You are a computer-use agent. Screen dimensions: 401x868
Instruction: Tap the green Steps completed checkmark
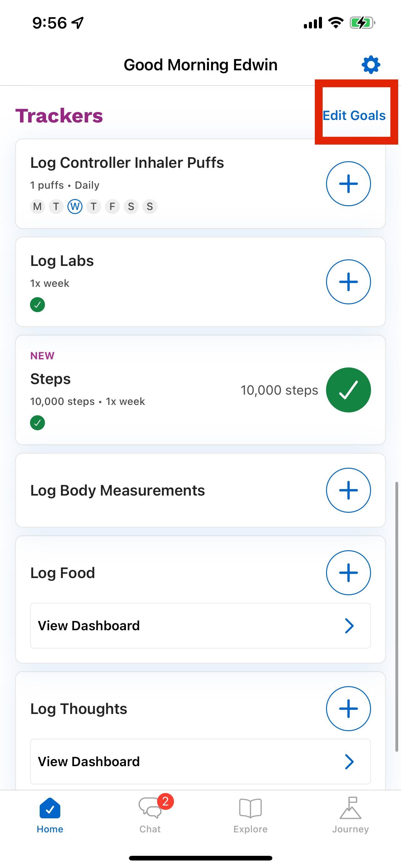click(x=348, y=390)
